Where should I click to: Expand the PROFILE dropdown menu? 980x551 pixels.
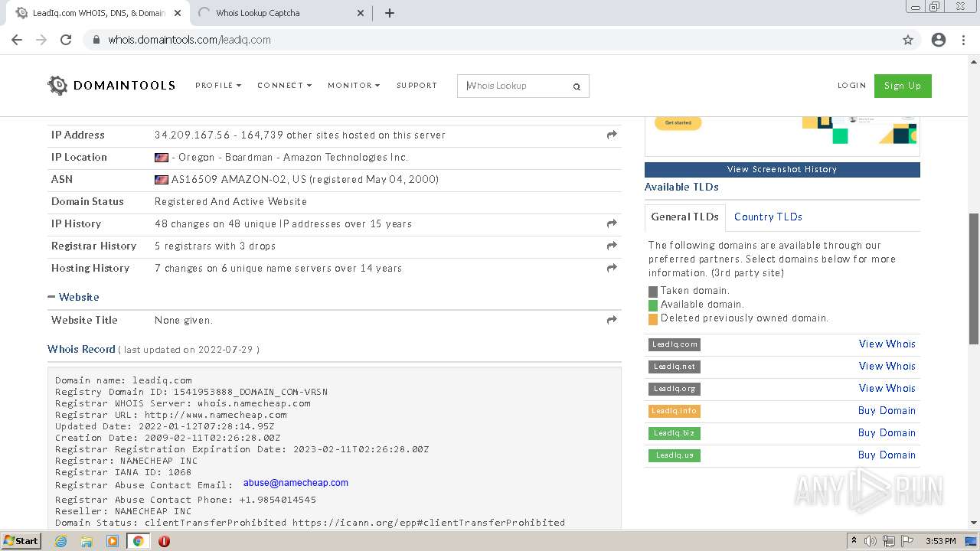[218, 86]
